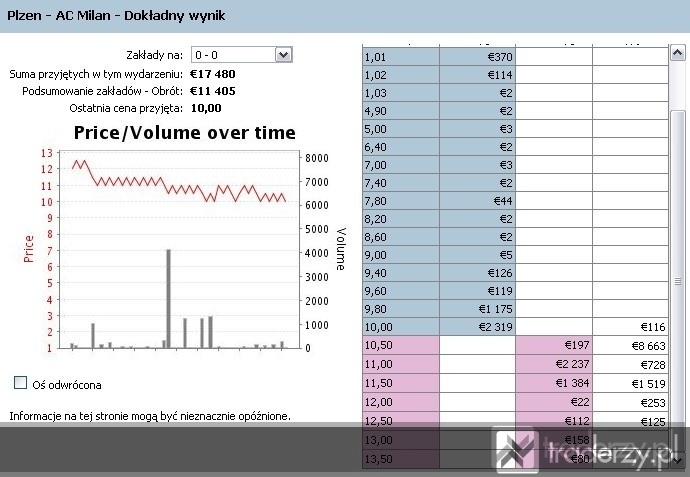Click the 1,01 price cell
This screenshot has width=690, height=477.
(401, 57)
